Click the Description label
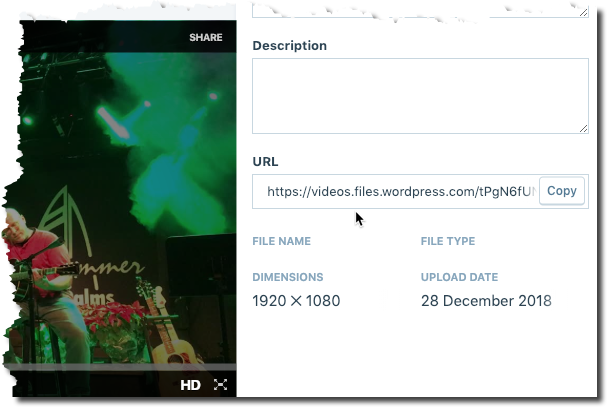Viewport: 607px width, 407px height. point(290,46)
